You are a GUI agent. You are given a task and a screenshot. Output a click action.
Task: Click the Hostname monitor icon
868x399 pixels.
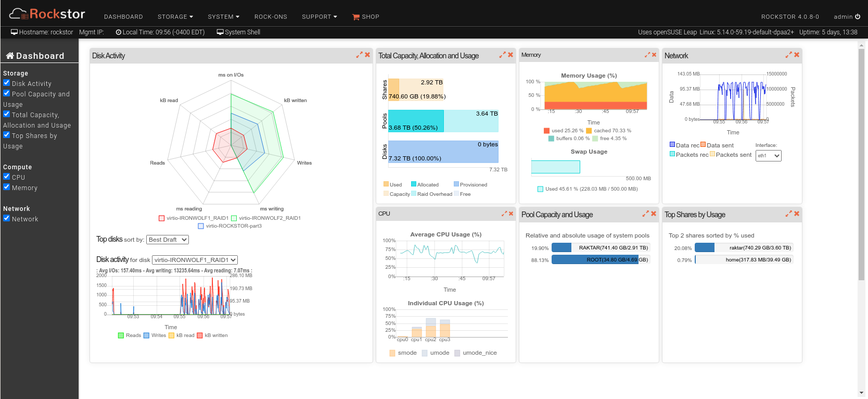15,32
